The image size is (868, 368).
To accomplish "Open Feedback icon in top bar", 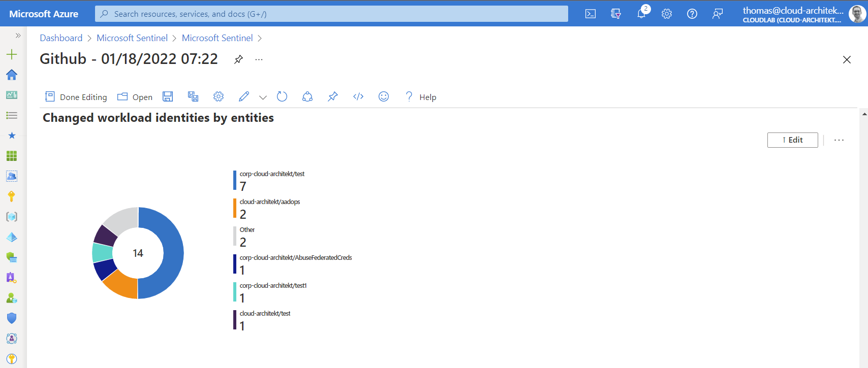I will (x=718, y=14).
